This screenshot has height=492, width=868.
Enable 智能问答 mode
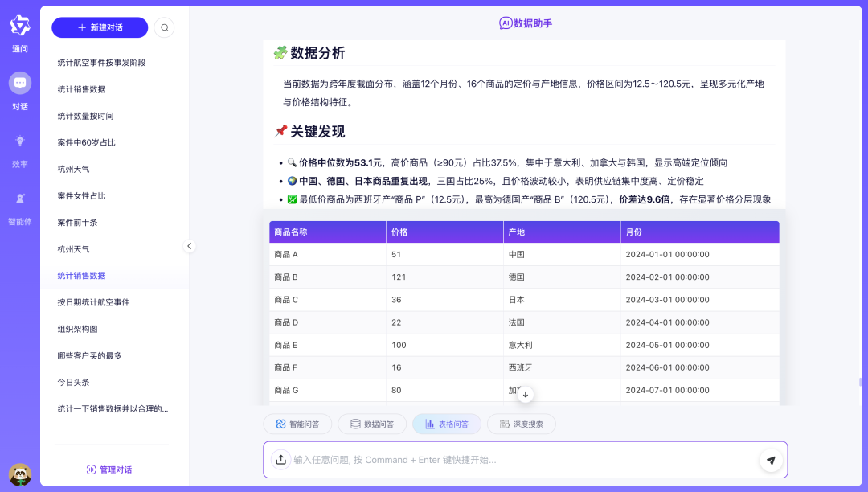click(x=297, y=422)
